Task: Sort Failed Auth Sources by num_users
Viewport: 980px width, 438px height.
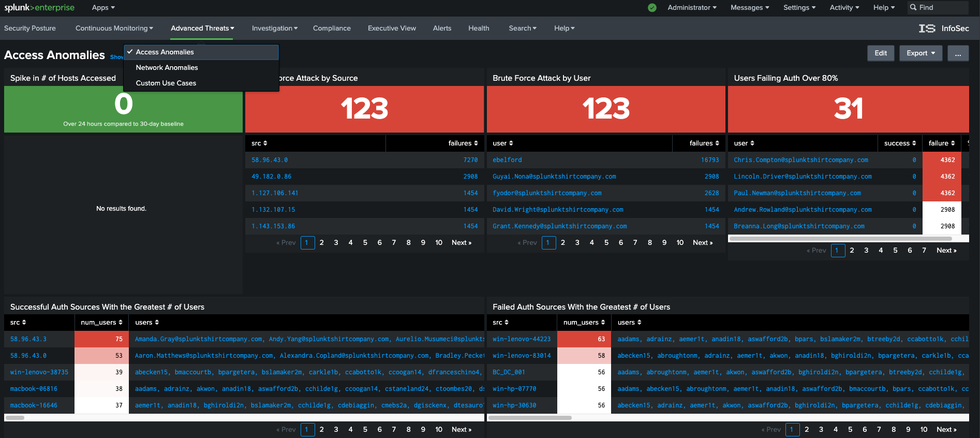Action: point(584,323)
